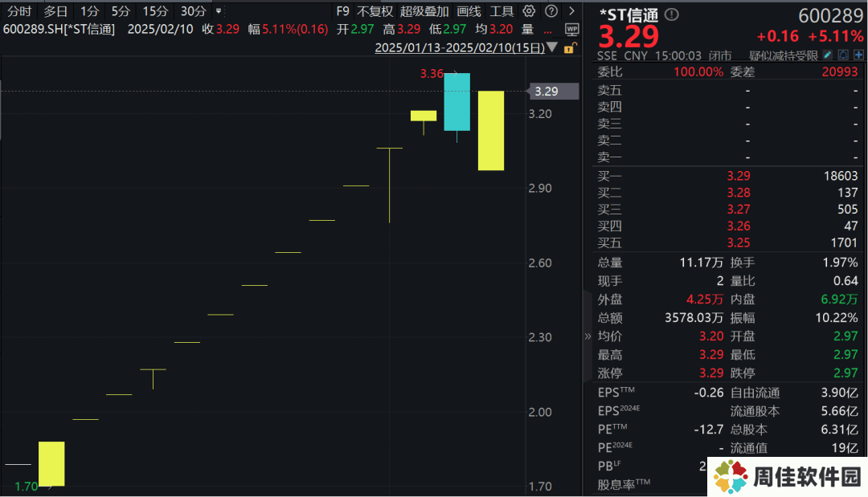Click 买一 bid price 3.29

pyautogui.click(x=739, y=176)
